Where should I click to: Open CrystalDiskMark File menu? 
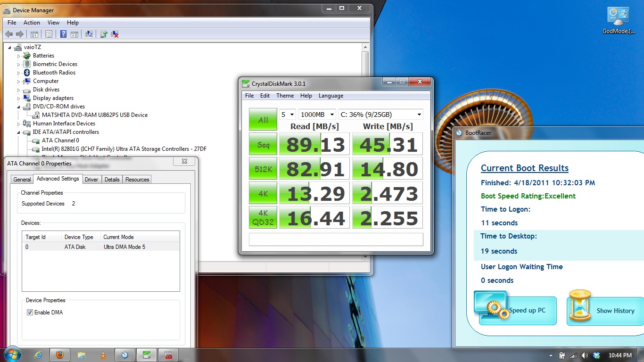(249, 96)
